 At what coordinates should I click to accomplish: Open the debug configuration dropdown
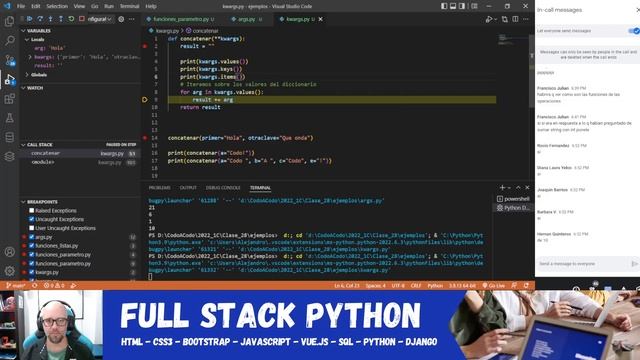click(100, 19)
